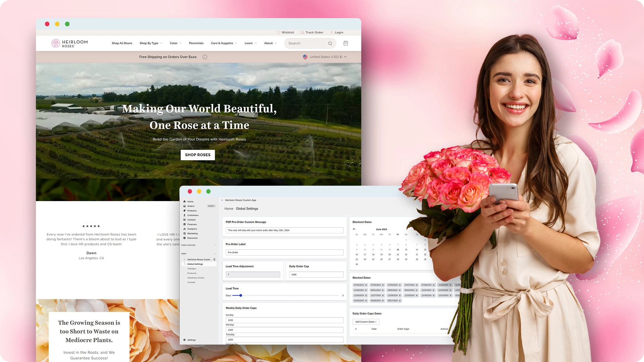This screenshot has width=644, height=362.
Task: Click the Daily Order Cap field
Action: pos(316,275)
